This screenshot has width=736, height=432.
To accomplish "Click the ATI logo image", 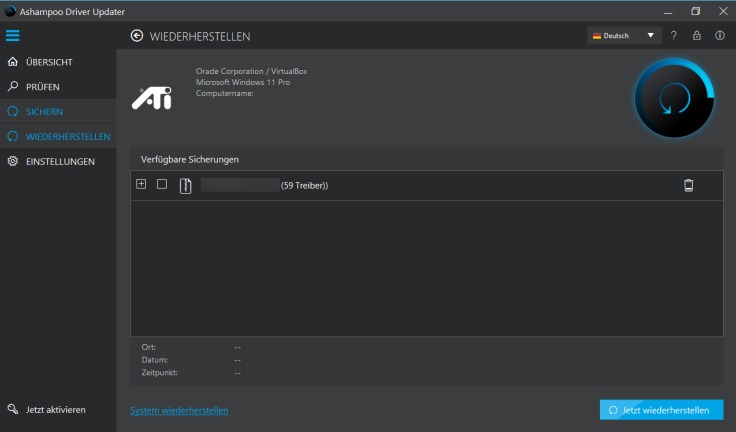I will point(152,98).
